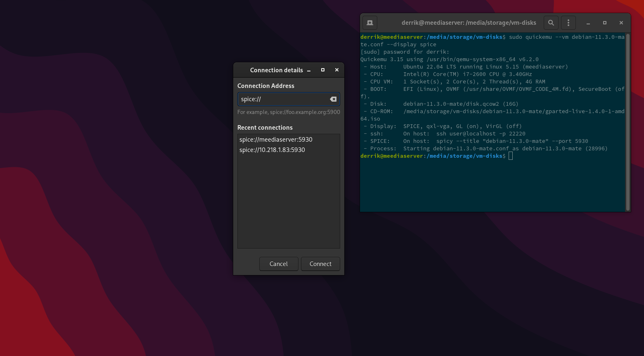This screenshot has width=644, height=356.
Task: Select recent connection spice://10.218.1.83:5930
Action: [272, 150]
